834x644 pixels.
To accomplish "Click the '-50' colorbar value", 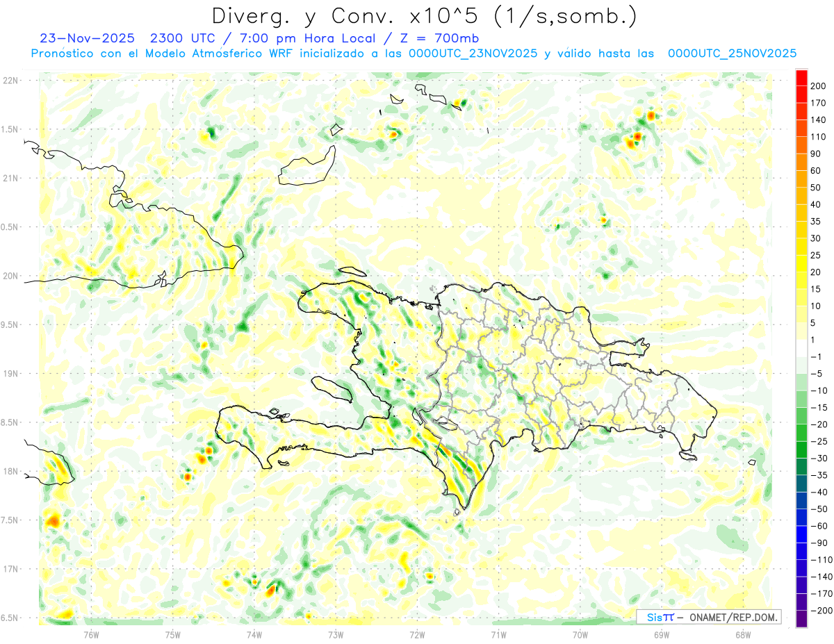I will (819, 509).
